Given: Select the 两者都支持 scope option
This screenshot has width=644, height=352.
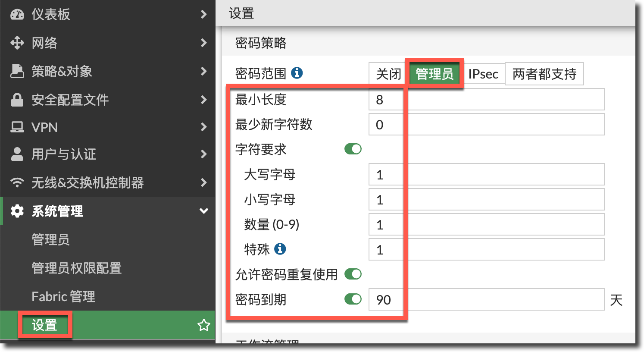Looking at the screenshot, I should point(544,74).
